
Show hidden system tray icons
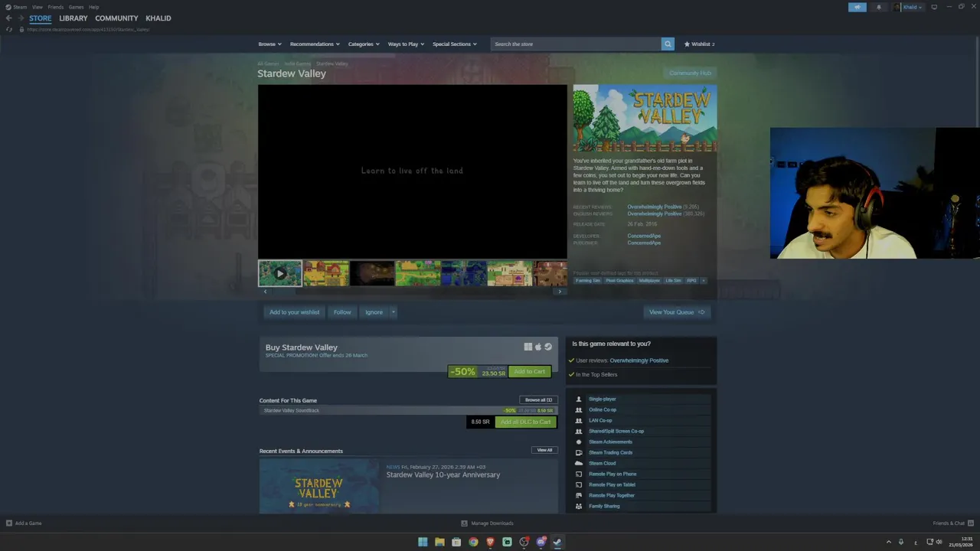[x=889, y=542]
